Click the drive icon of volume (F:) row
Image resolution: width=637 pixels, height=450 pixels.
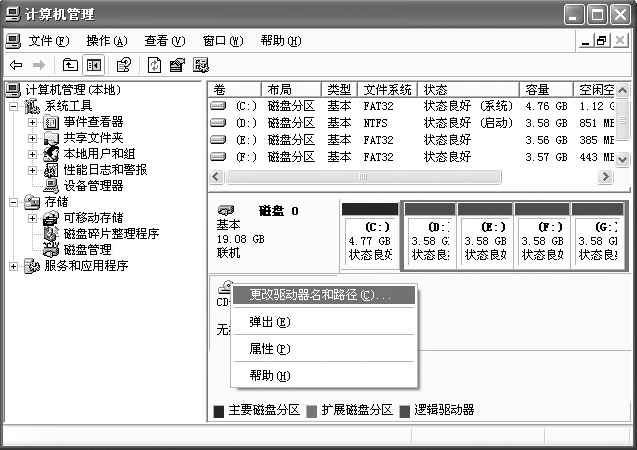click(x=218, y=156)
